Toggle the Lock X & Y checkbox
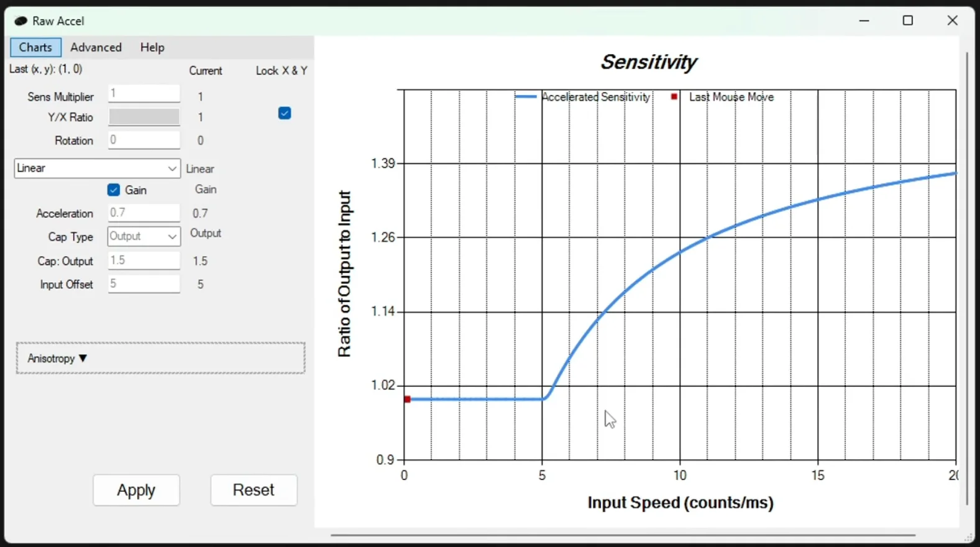This screenshot has width=980, height=547. coord(285,113)
